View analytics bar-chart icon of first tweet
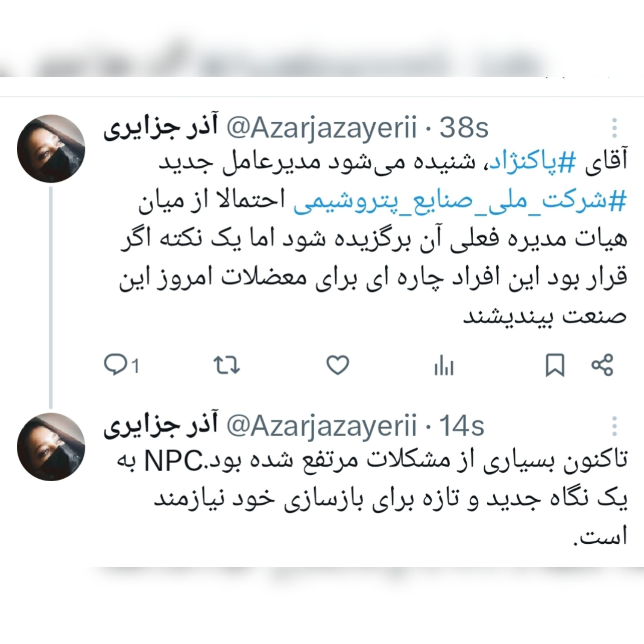The image size is (644, 644). click(x=444, y=366)
